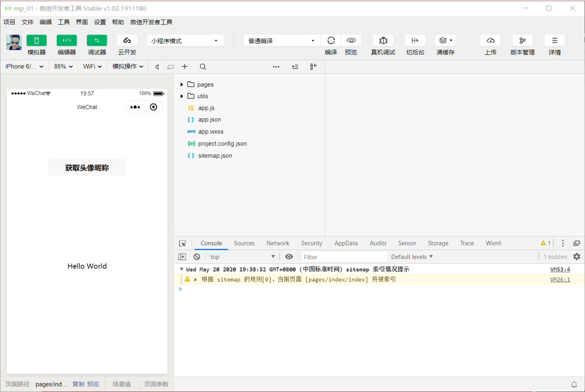Click the search icon in file panel

(x=202, y=67)
